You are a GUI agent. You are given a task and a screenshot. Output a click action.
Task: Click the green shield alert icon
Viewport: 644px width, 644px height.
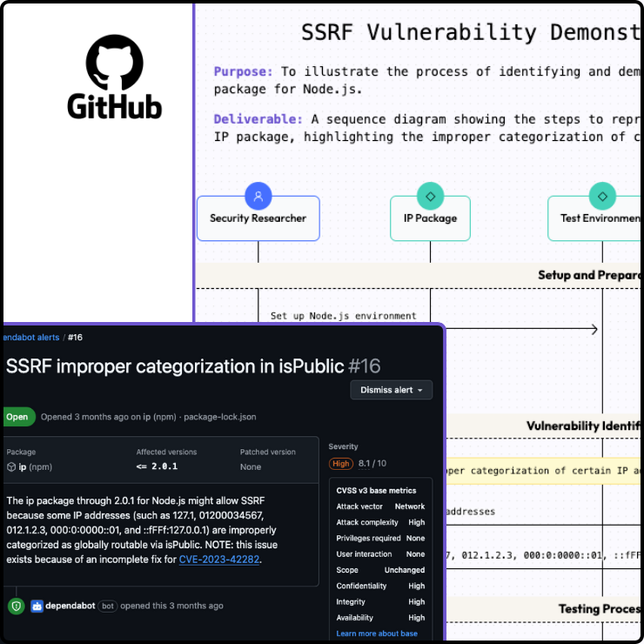coord(17,606)
